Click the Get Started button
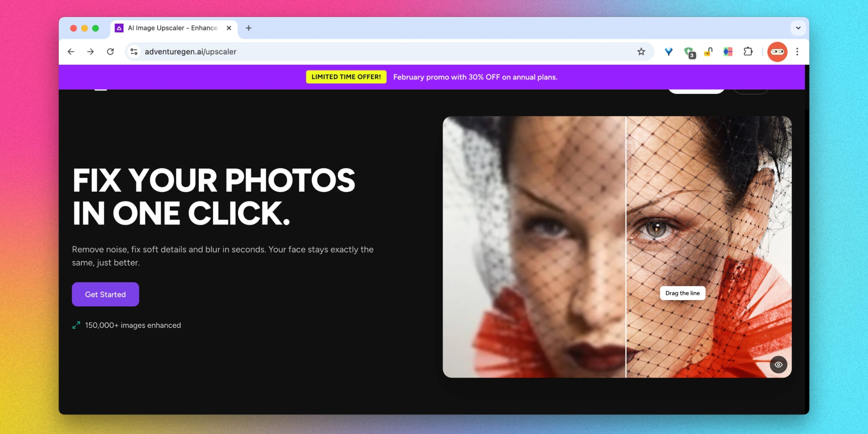This screenshot has height=434, width=868. click(105, 294)
